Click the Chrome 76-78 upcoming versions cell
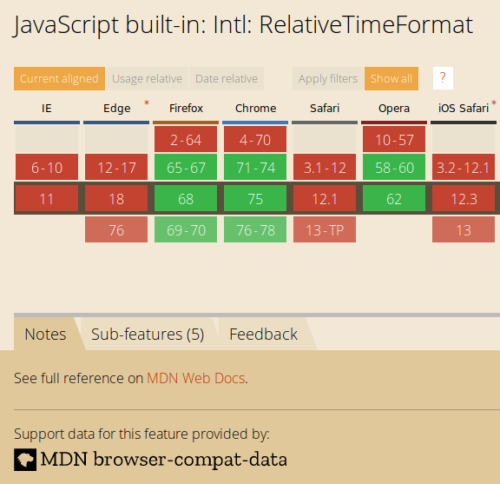500x484 pixels. [255, 230]
